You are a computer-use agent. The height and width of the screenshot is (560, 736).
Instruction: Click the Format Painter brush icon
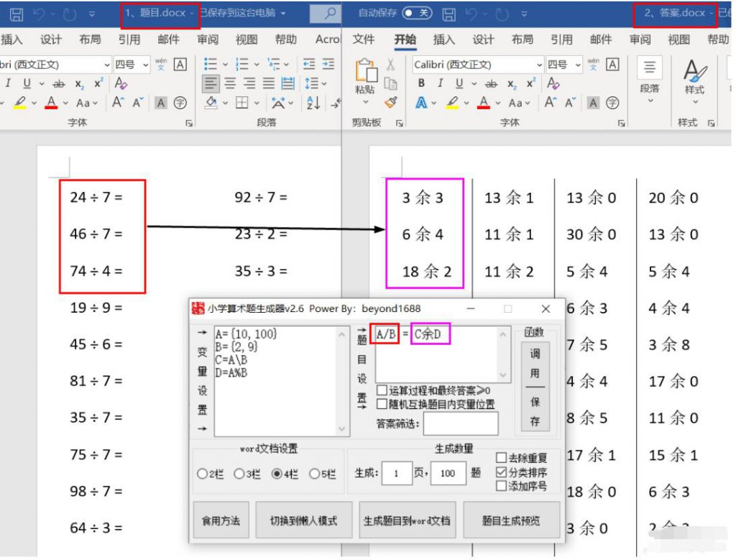pyautogui.click(x=391, y=103)
